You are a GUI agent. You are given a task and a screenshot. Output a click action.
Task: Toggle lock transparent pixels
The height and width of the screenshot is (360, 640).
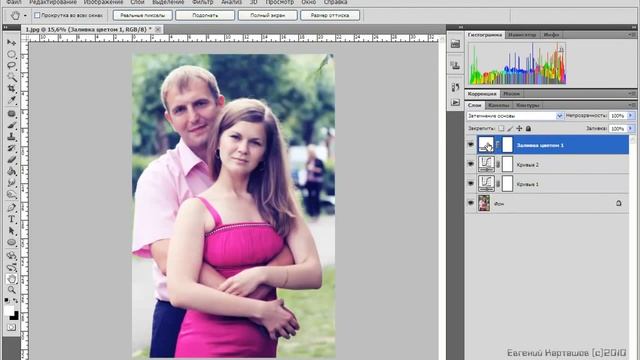(501, 129)
